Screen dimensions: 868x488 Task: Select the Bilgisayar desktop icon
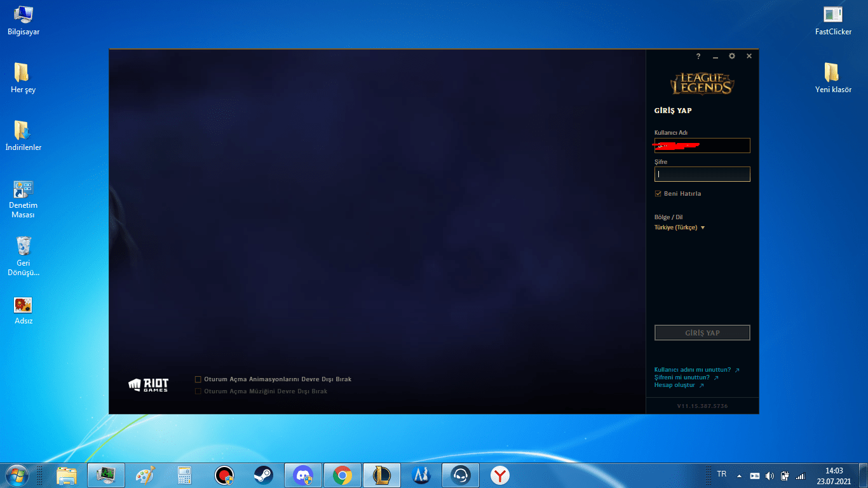coord(24,20)
